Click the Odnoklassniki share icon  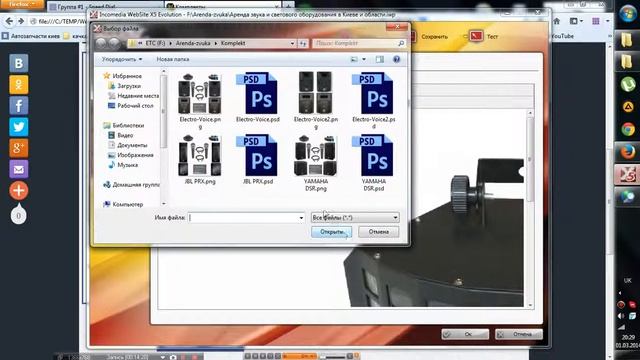19,84
